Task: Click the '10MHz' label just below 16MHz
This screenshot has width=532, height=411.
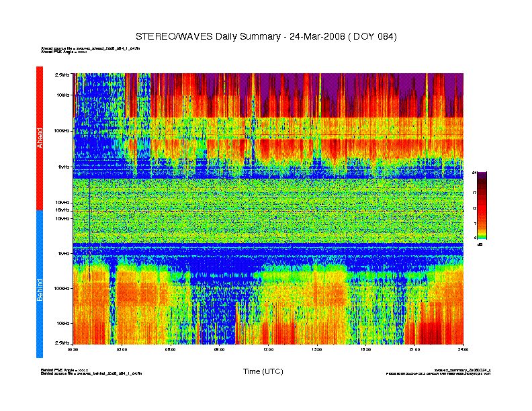Action: click(x=62, y=219)
